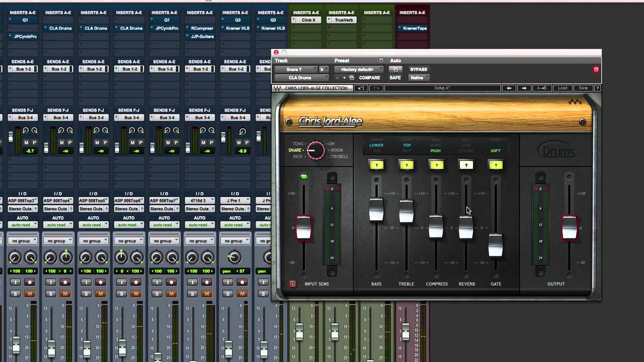This screenshot has width=644, height=362.
Task: Open JPCymbPrc insert on ASP 008Top3
Action: (x=23, y=36)
